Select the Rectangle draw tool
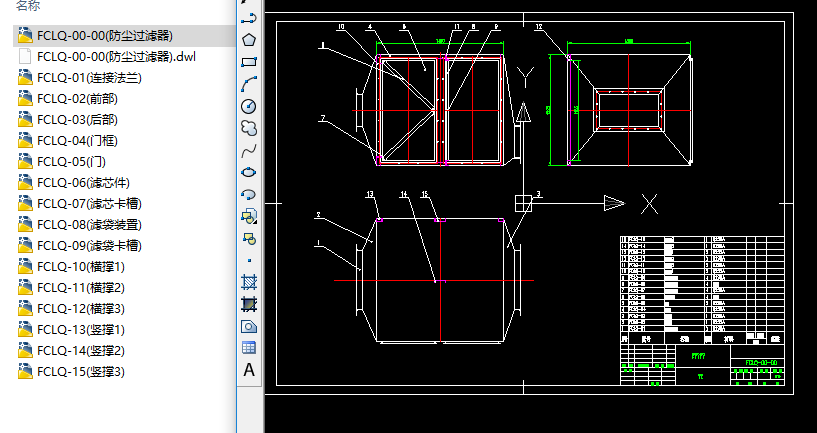The height and width of the screenshot is (433, 817). click(249, 62)
